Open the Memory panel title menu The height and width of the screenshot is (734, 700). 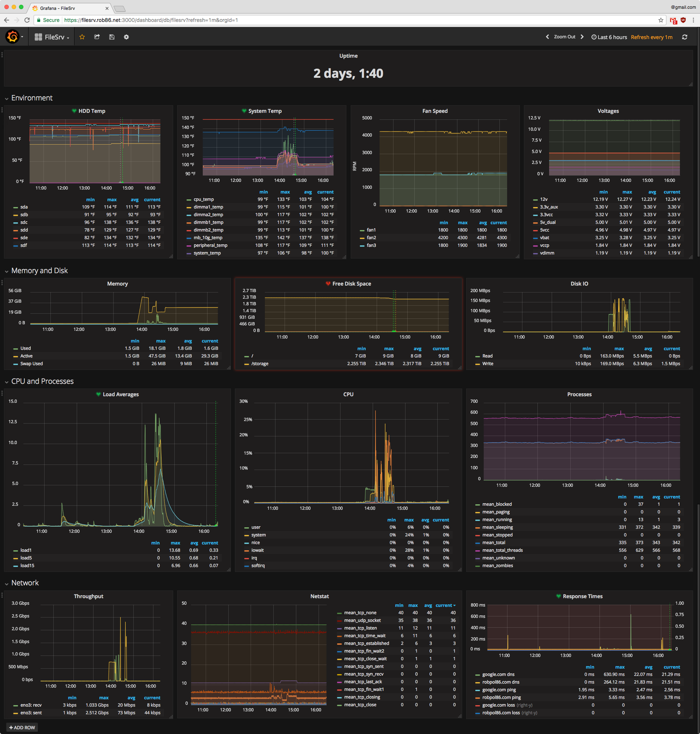pos(118,284)
